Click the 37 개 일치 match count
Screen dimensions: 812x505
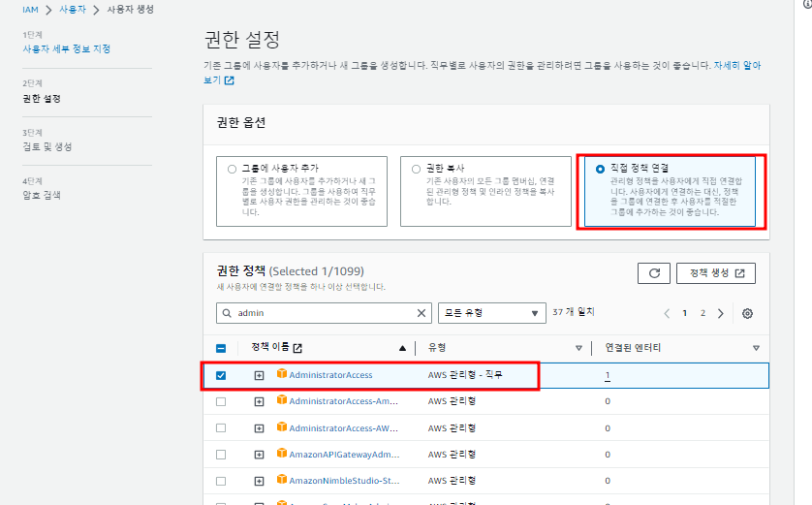coord(574,312)
